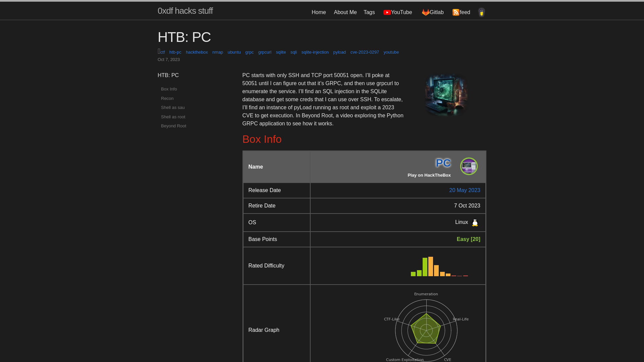The image size is (644, 362).
Task: Click the Radar Graph row label
Action: [x=264, y=330]
